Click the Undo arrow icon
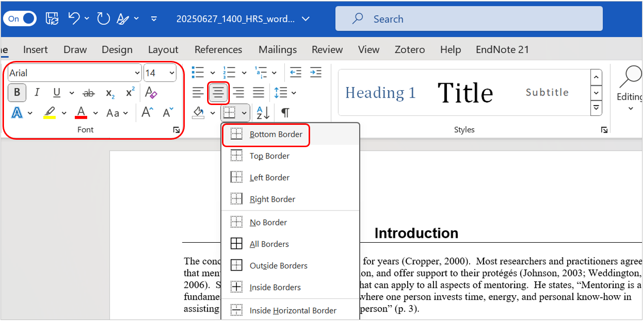 [x=74, y=19]
